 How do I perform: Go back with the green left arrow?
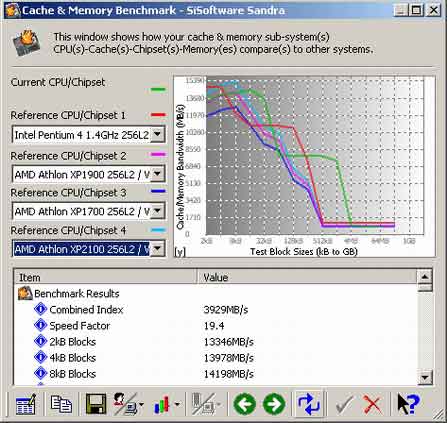245,404
